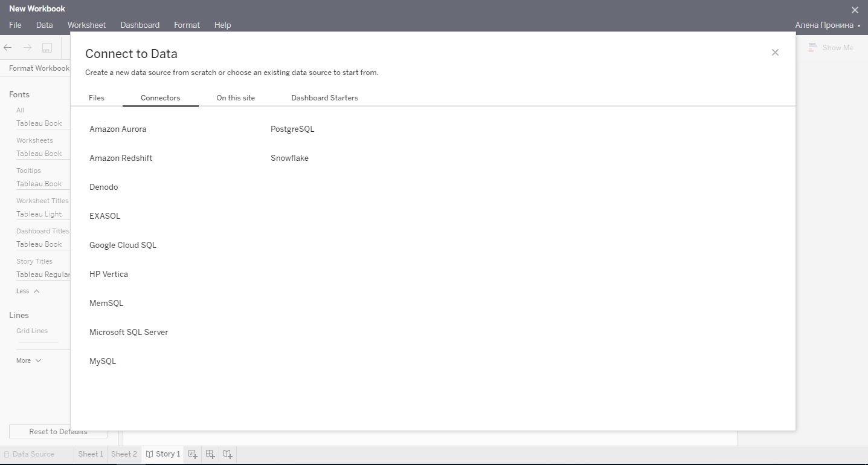Connect to Snowflake
Screen dimensions: 868x465
[289, 158]
